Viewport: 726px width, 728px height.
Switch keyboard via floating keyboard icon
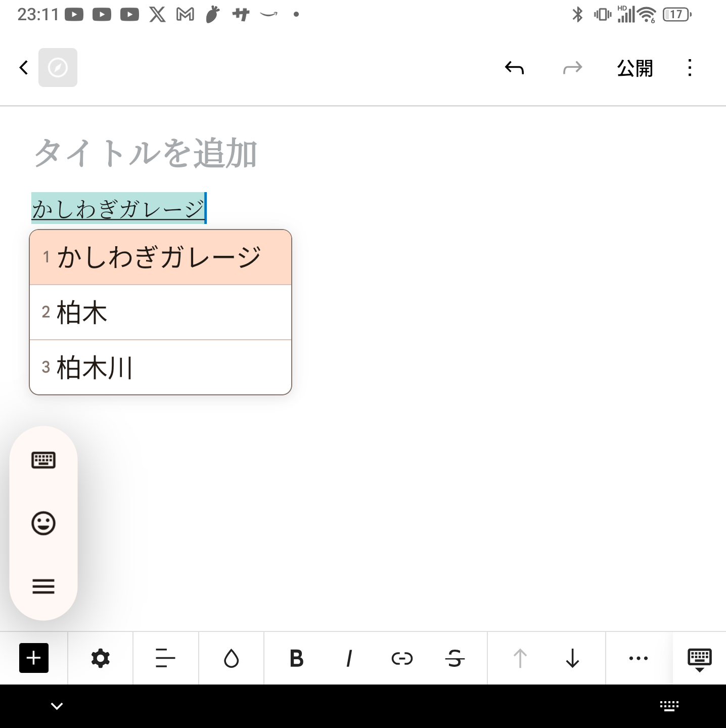(43, 460)
